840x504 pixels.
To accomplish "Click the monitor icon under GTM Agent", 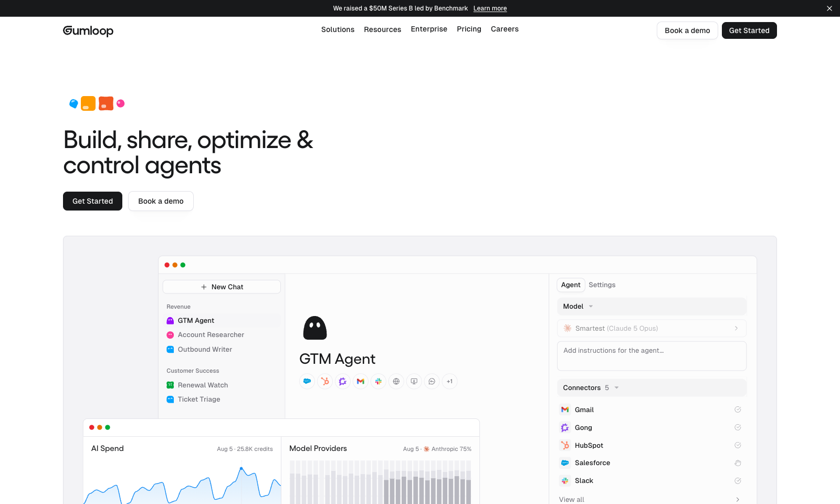I will tap(414, 381).
